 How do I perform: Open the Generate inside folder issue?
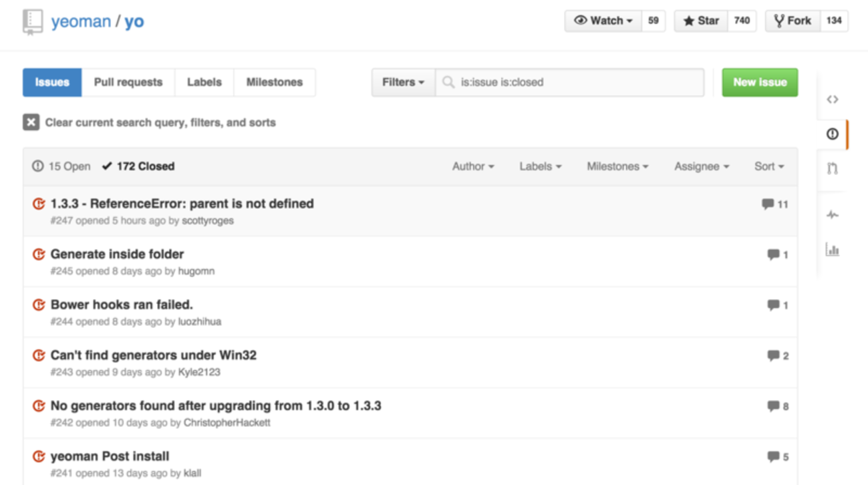coord(117,254)
